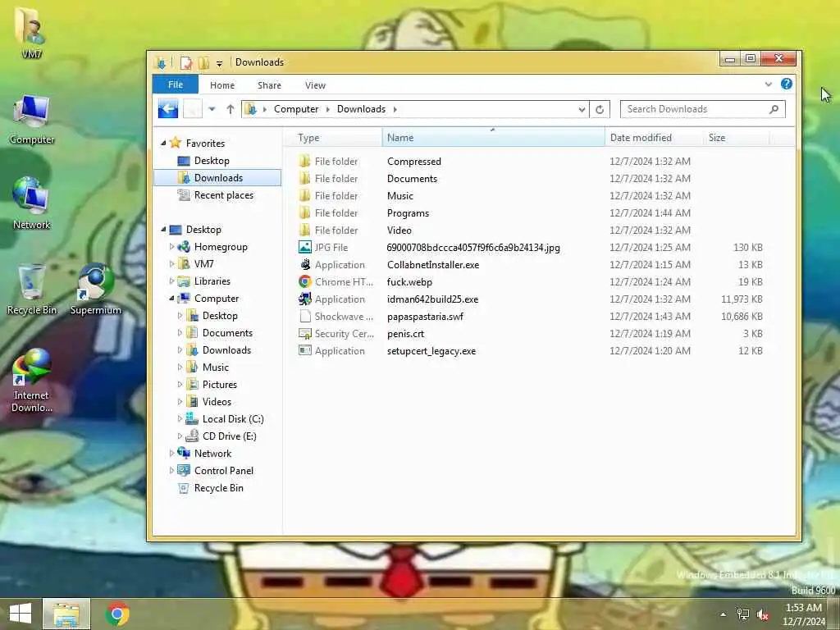840x630 pixels.
Task: Click the idman application icon
Action: [305, 299]
